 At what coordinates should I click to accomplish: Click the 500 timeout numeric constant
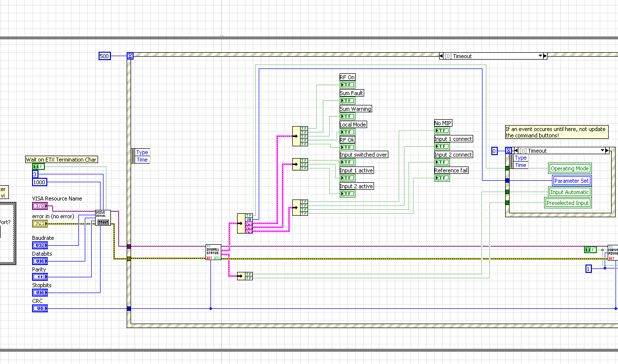click(x=104, y=56)
